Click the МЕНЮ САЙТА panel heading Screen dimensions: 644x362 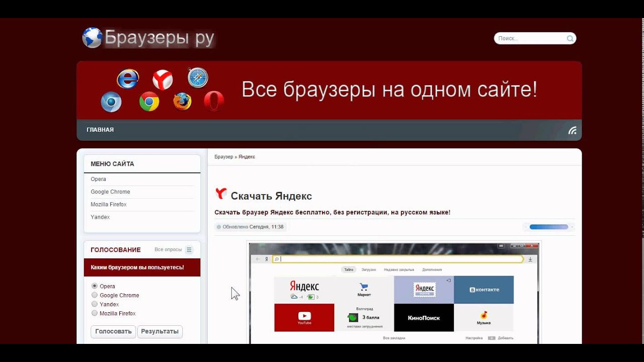tap(112, 164)
